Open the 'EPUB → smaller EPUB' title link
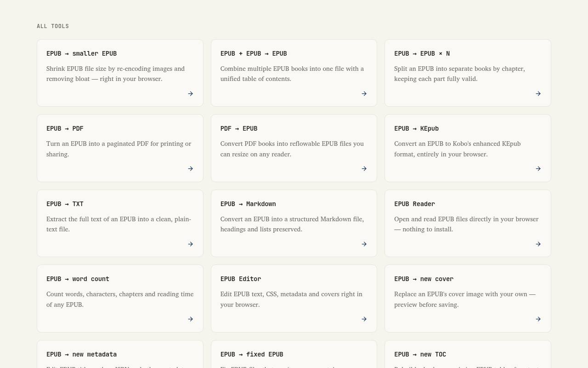The height and width of the screenshot is (368, 588). (x=81, y=53)
